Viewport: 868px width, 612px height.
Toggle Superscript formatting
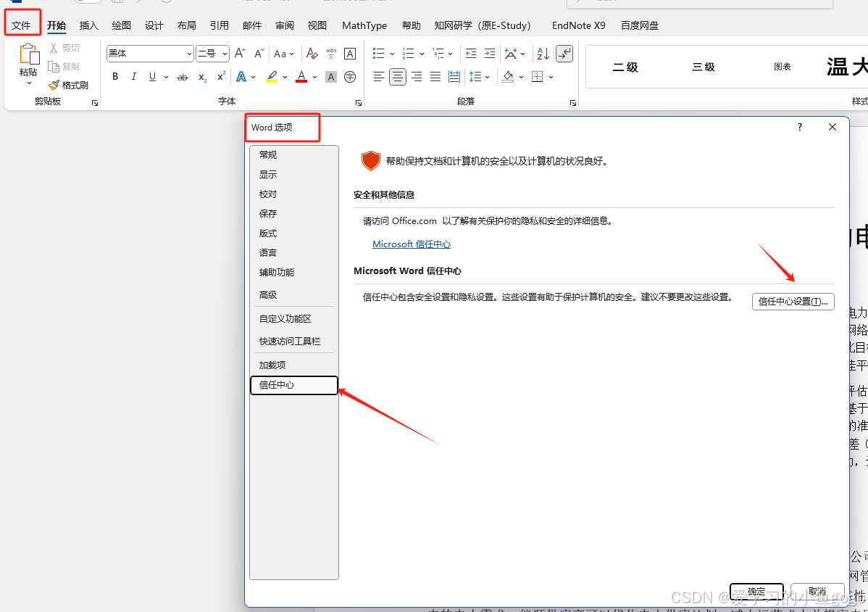(221, 76)
